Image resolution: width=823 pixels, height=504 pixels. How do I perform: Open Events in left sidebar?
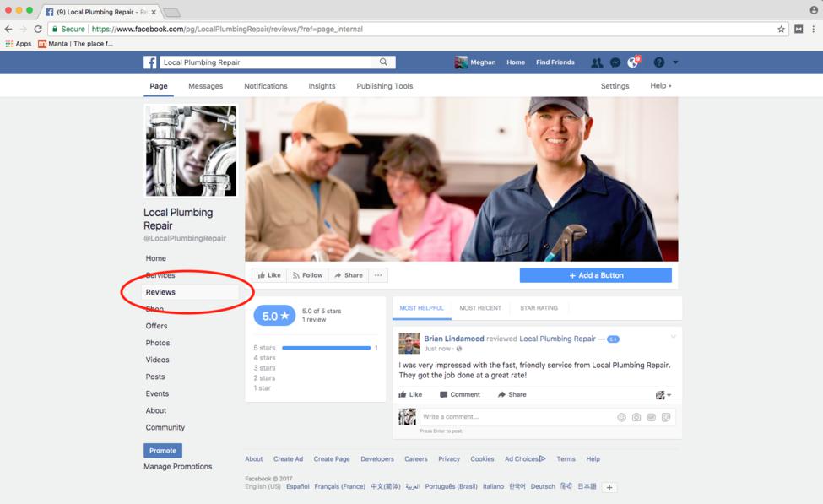point(158,393)
